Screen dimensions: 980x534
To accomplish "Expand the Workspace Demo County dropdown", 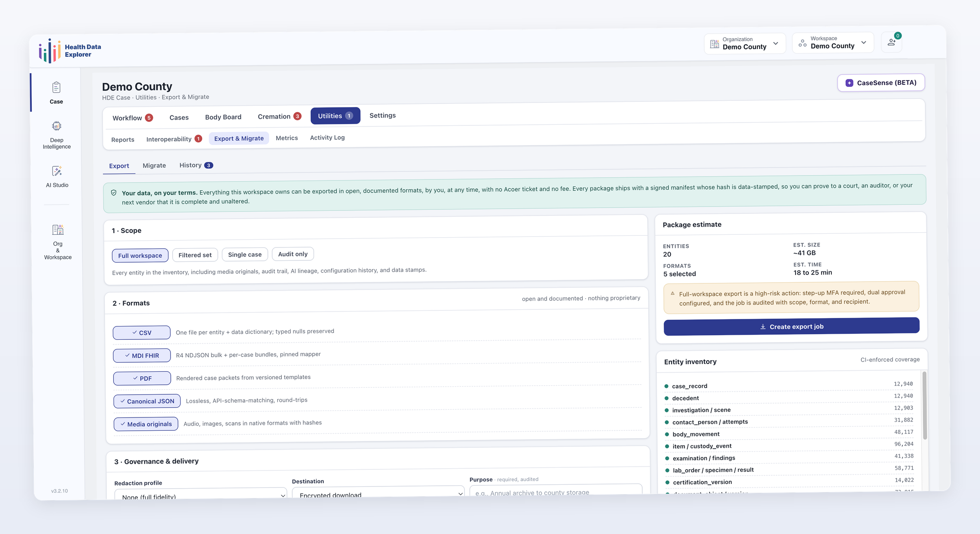I will pyautogui.click(x=833, y=43).
